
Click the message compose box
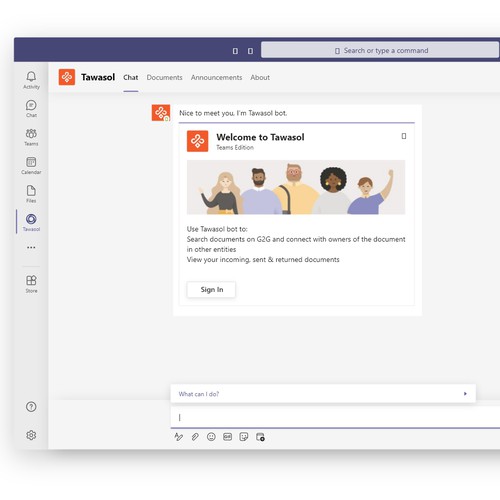point(335,417)
